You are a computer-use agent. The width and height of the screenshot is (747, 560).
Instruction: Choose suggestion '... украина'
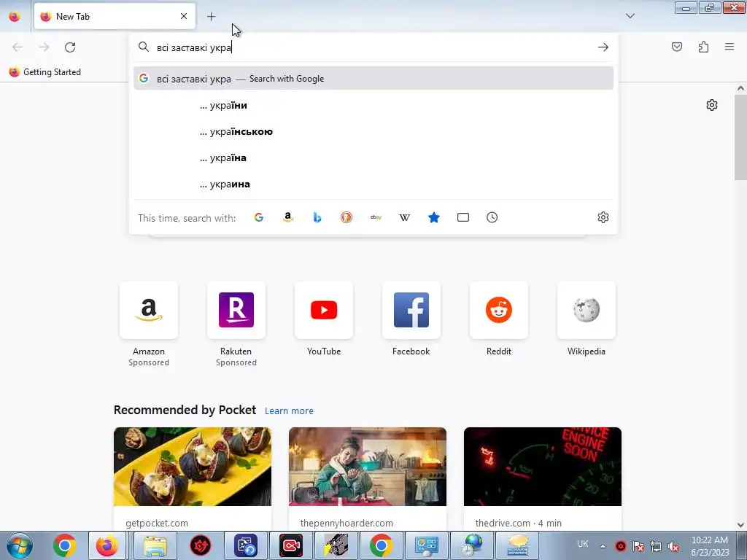tap(373, 184)
